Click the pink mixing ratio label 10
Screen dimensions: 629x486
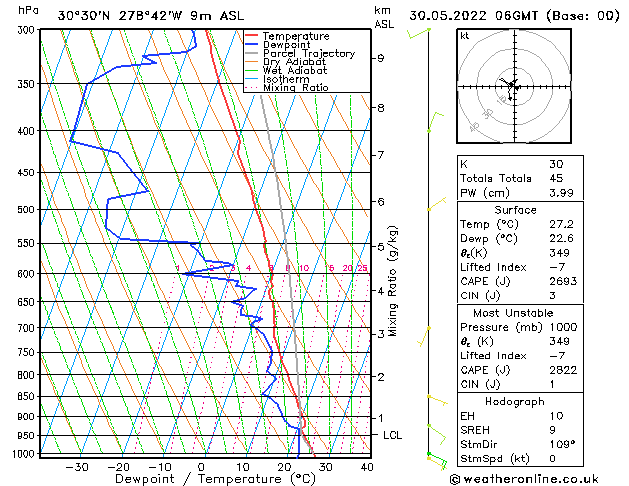point(304,268)
